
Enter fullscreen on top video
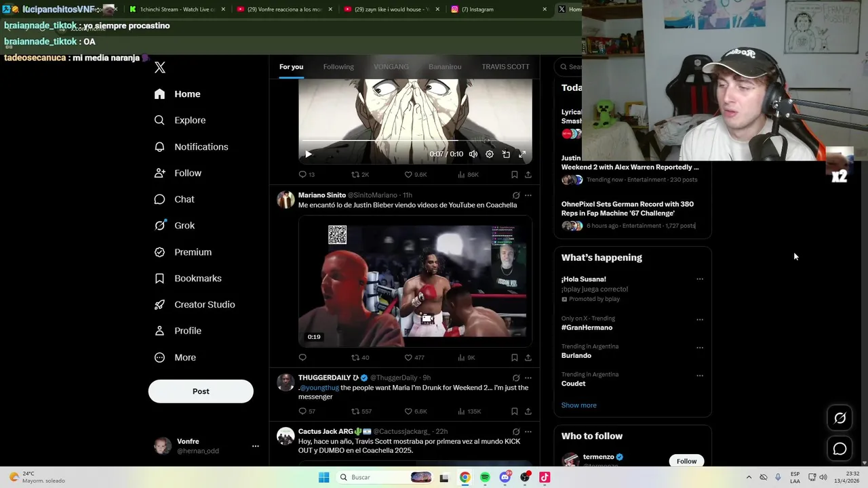522,155
